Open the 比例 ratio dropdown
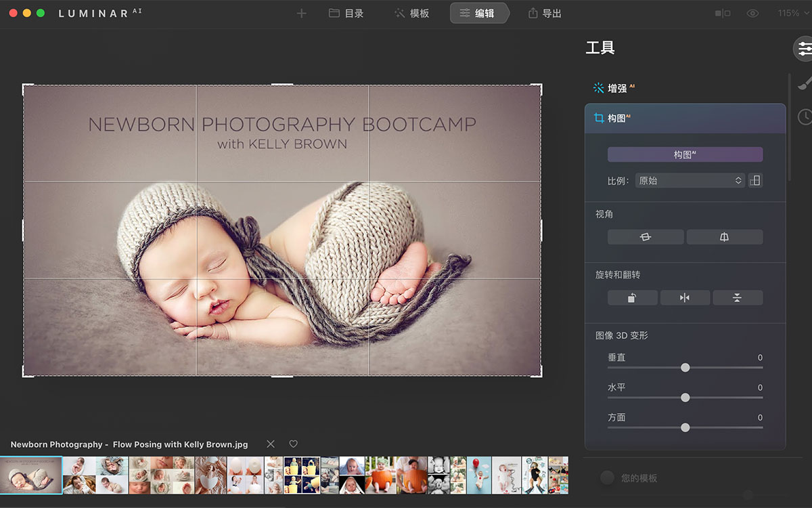This screenshot has height=508, width=812. pos(690,181)
